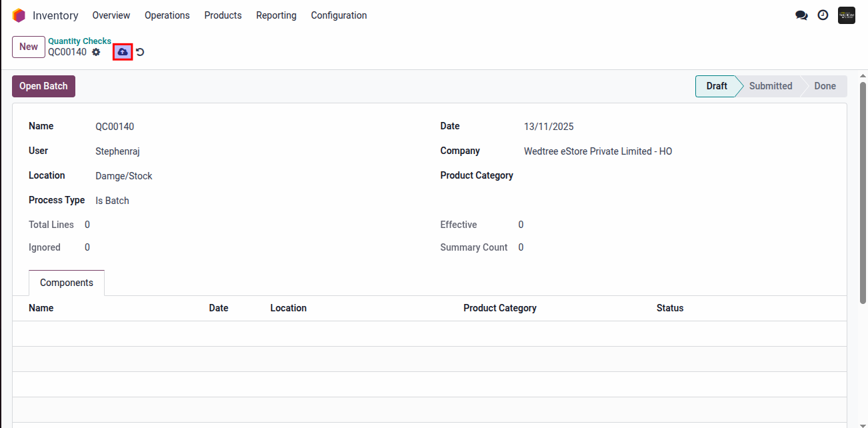Set status to Submitted stage
868x428 pixels.
tap(770, 86)
